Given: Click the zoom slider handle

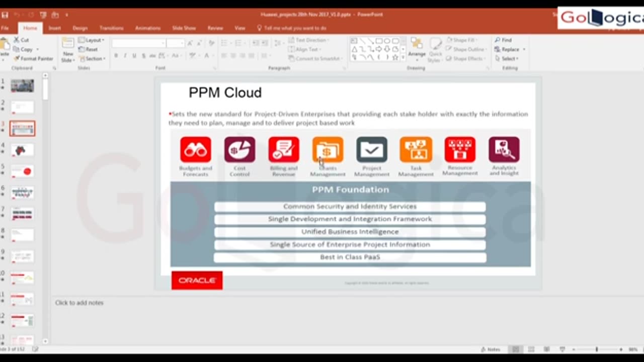Looking at the screenshot, I should pos(597,349).
